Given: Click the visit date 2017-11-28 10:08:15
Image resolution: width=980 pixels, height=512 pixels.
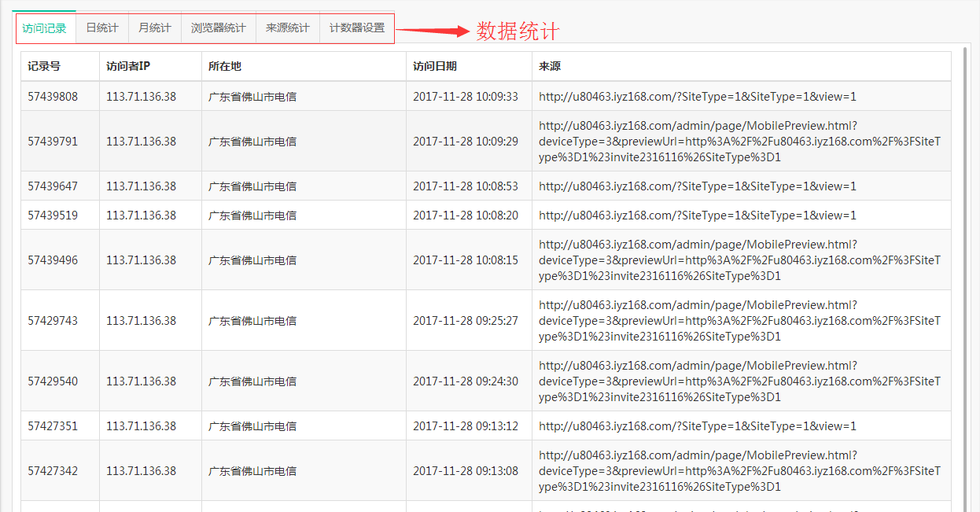Looking at the screenshot, I should coord(466,260).
